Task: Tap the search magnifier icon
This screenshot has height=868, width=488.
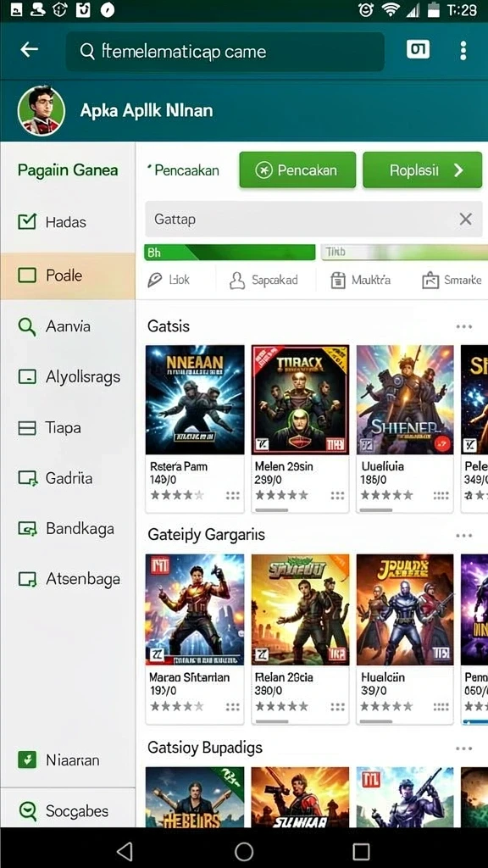Action: [87, 52]
